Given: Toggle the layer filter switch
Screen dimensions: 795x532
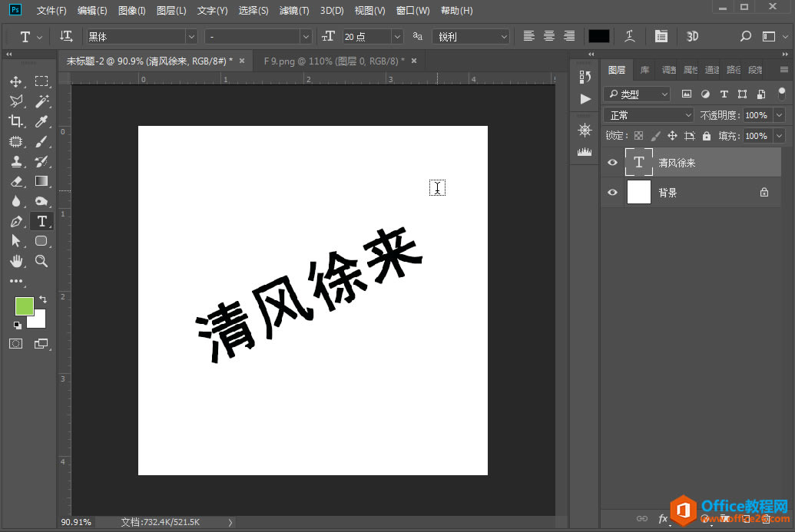Looking at the screenshot, I should click(782, 94).
